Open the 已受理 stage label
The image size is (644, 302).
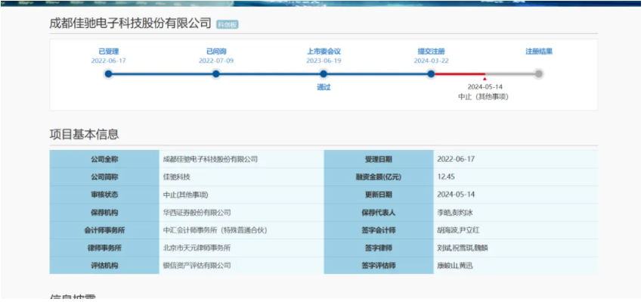108,51
